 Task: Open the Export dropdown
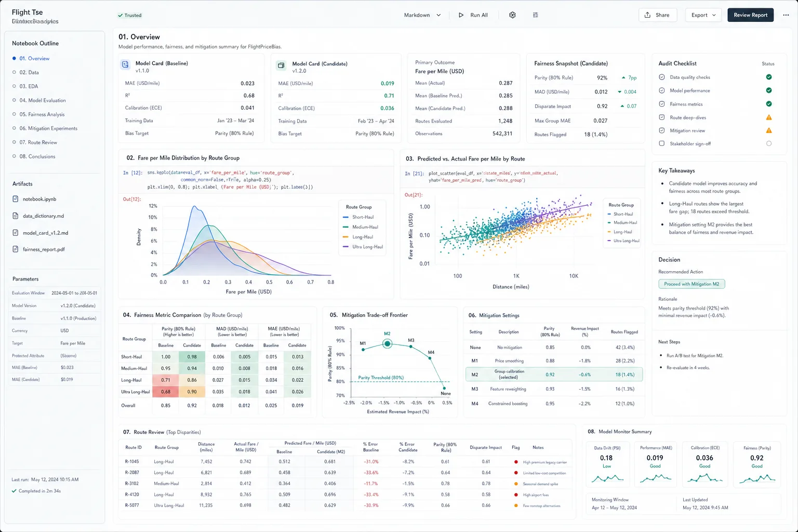point(703,15)
